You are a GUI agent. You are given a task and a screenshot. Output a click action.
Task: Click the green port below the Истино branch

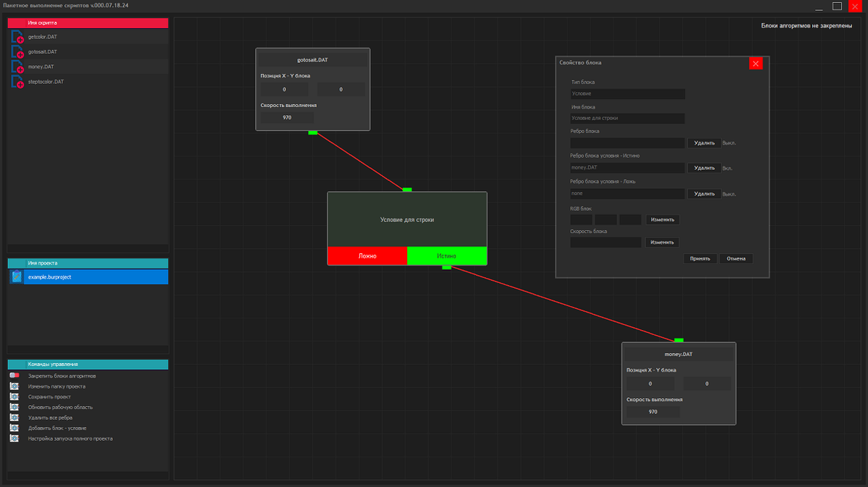tap(446, 267)
